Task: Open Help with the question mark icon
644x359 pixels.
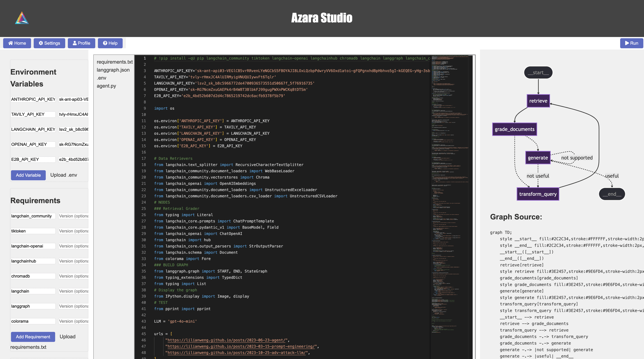Action: point(105,43)
